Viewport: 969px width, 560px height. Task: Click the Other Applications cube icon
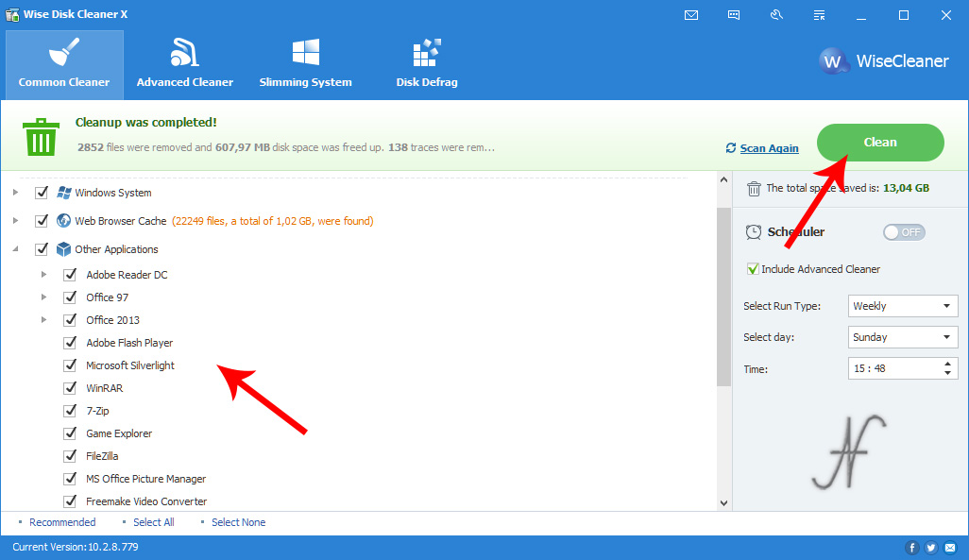click(63, 249)
